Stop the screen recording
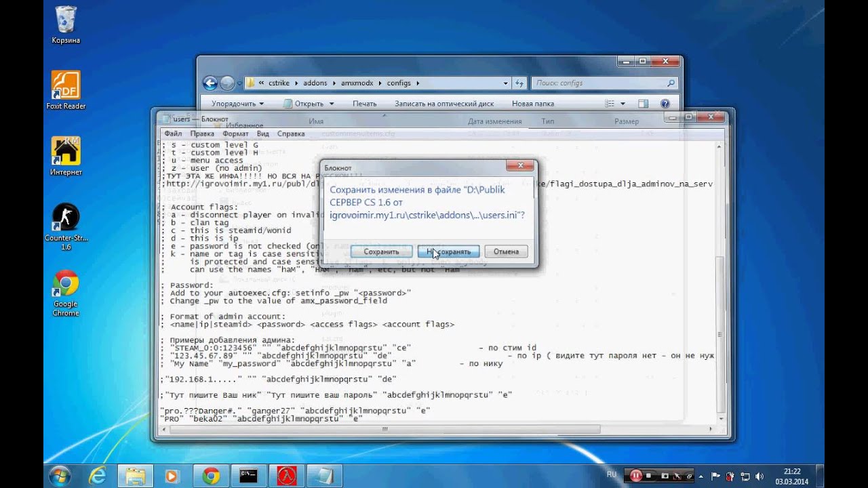This screenshot has width=868, height=488. click(x=648, y=476)
